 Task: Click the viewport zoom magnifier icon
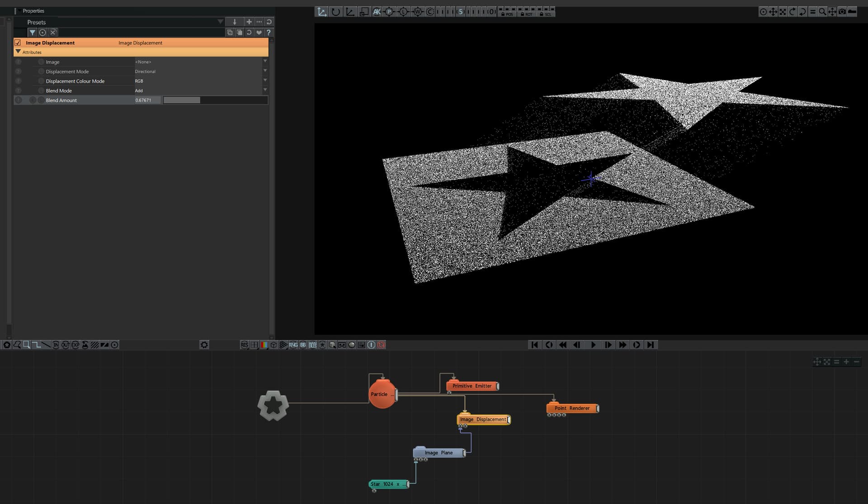coord(822,12)
